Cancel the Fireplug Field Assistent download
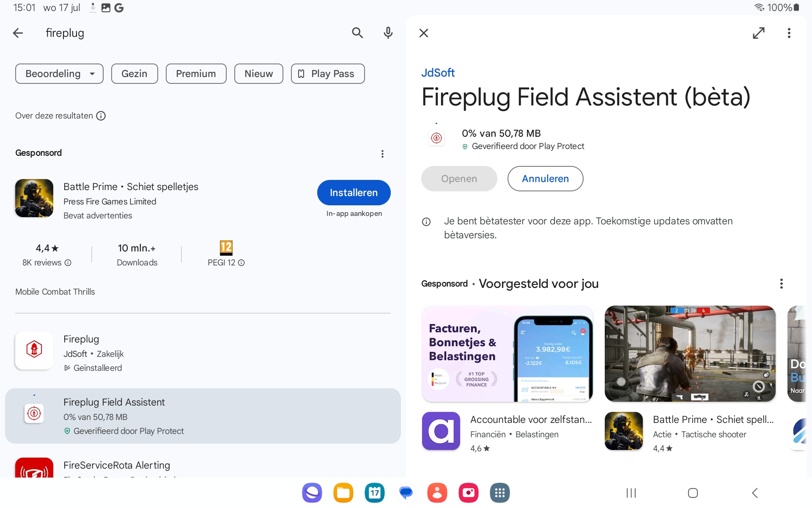Image resolution: width=812 pixels, height=508 pixels. [x=545, y=179]
